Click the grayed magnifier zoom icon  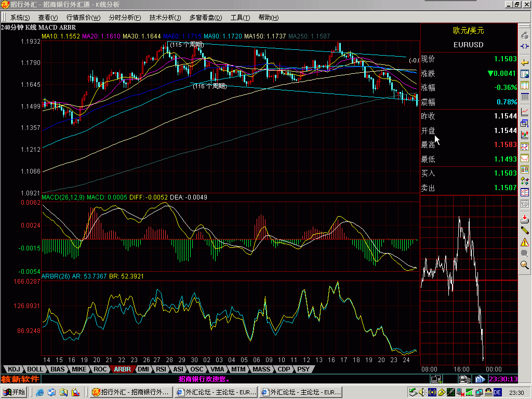[525, 254]
